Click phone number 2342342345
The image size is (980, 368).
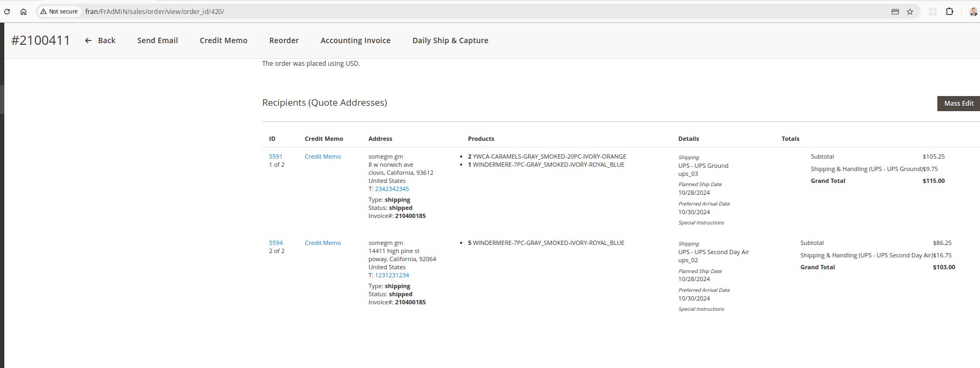[x=392, y=189]
